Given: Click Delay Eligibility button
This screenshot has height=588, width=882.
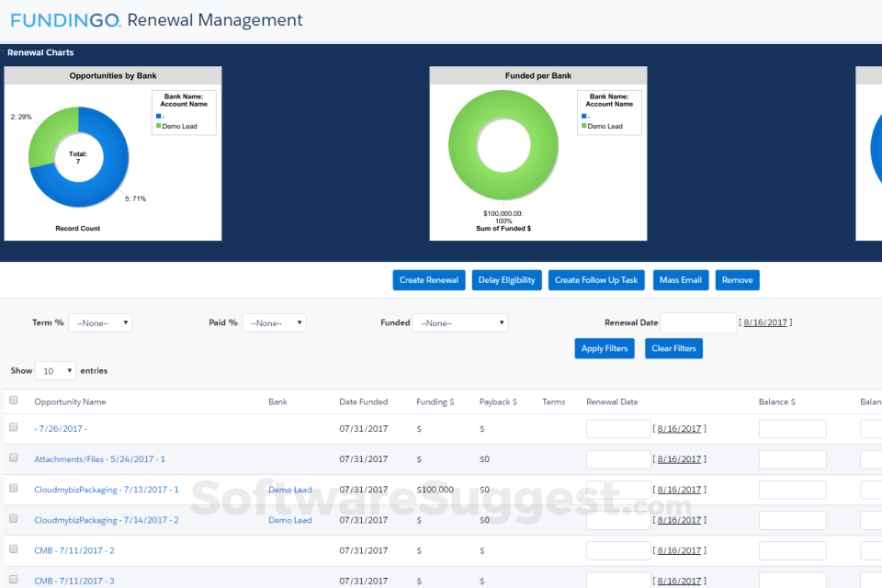Looking at the screenshot, I should pos(506,280).
